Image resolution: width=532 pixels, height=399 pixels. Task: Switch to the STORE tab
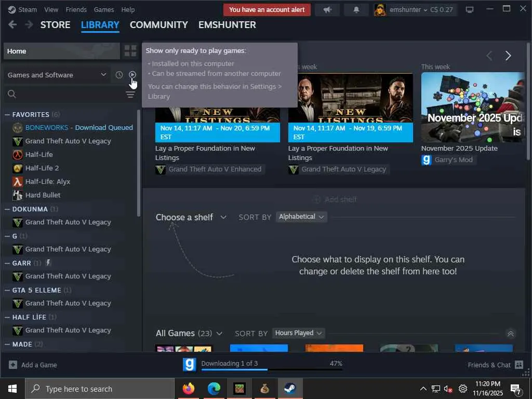pos(55,25)
